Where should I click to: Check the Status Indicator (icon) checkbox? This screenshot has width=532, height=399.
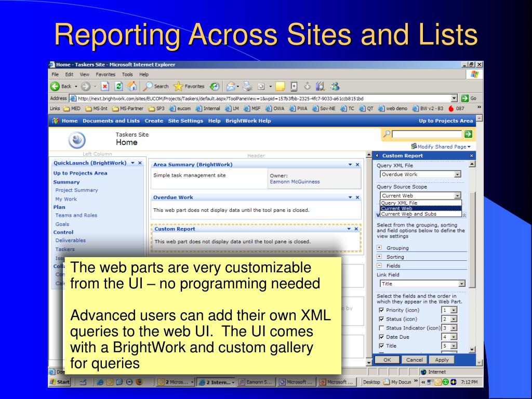(381, 328)
